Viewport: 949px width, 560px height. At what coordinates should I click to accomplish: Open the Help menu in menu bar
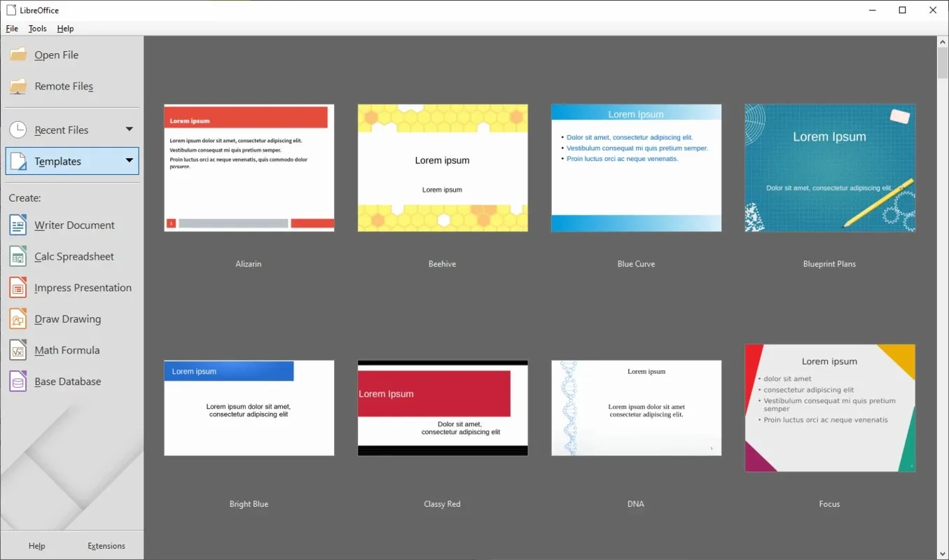[65, 29]
